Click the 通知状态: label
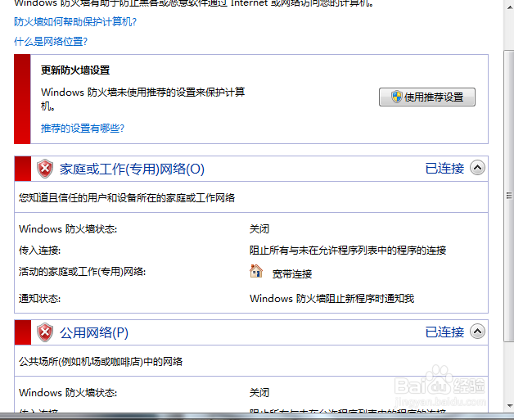Viewport: 514px width, 420px height. point(39,299)
